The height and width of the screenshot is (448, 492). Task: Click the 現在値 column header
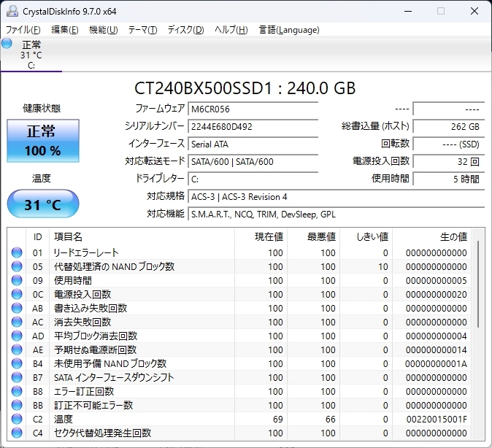(x=261, y=237)
